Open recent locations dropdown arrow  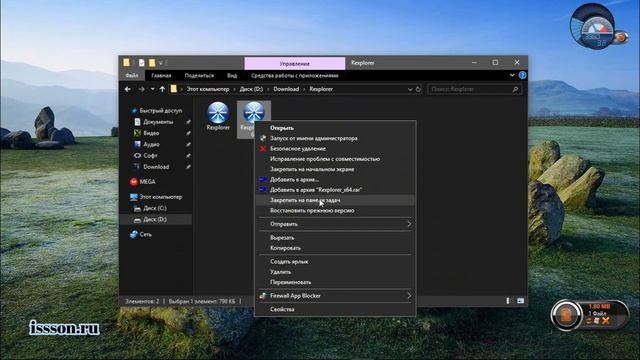pos(152,89)
